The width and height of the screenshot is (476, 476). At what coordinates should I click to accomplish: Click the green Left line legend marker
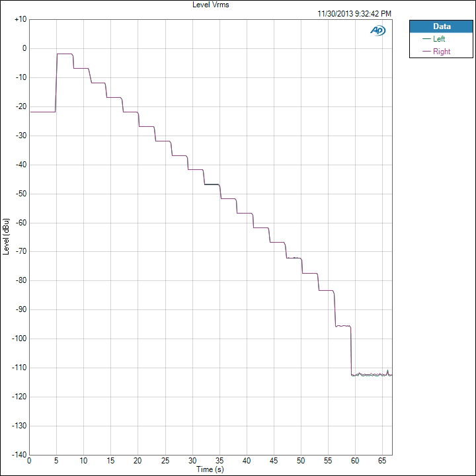click(x=426, y=39)
